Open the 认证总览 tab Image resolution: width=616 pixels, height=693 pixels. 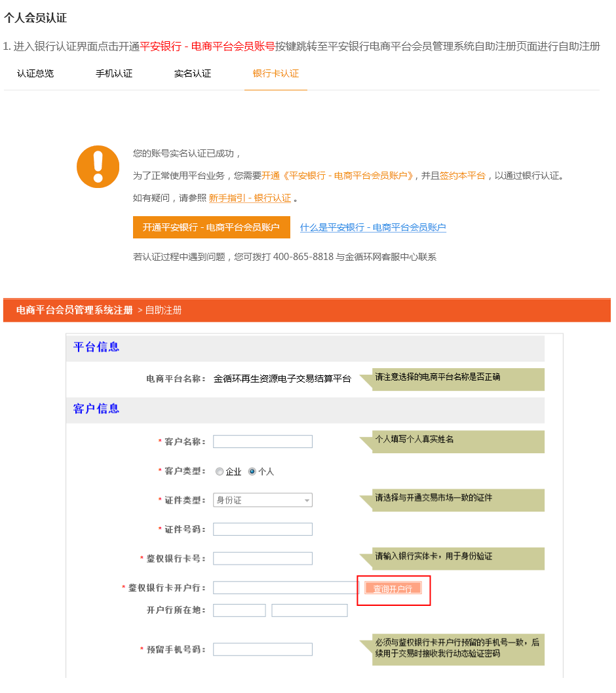(35, 74)
